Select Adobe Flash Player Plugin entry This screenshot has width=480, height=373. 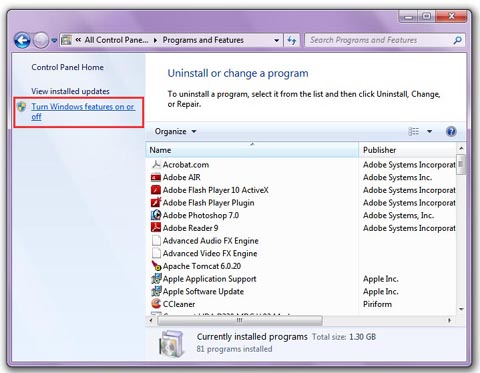pyautogui.click(x=208, y=203)
